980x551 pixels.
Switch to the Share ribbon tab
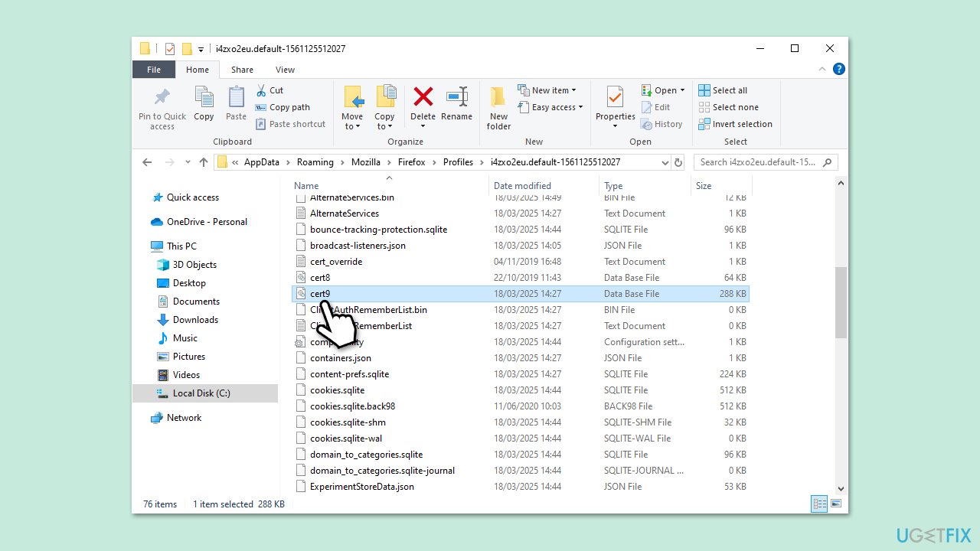coord(242,70)
